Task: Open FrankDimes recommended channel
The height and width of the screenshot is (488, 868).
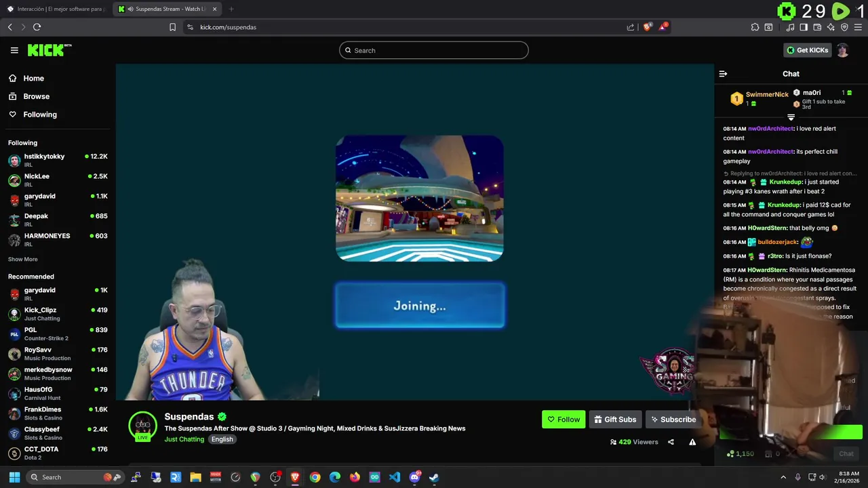Action: click(x=58, y=413)
